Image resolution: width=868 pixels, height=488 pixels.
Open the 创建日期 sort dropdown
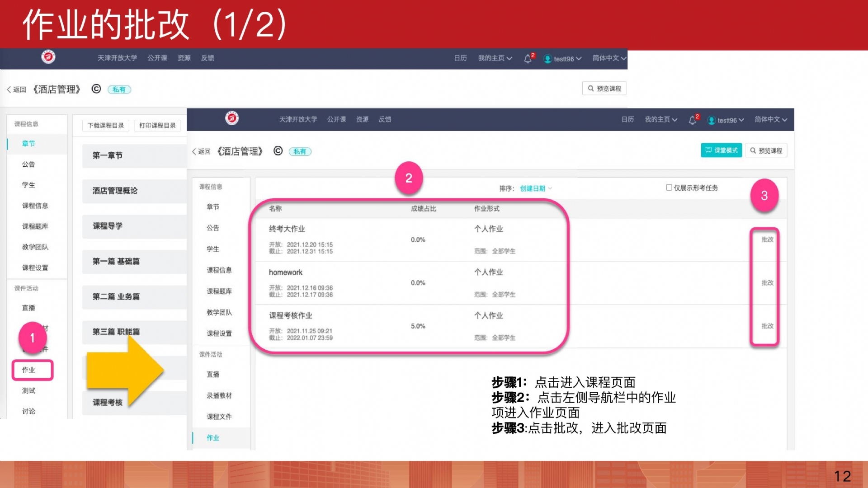pos(535,188)
